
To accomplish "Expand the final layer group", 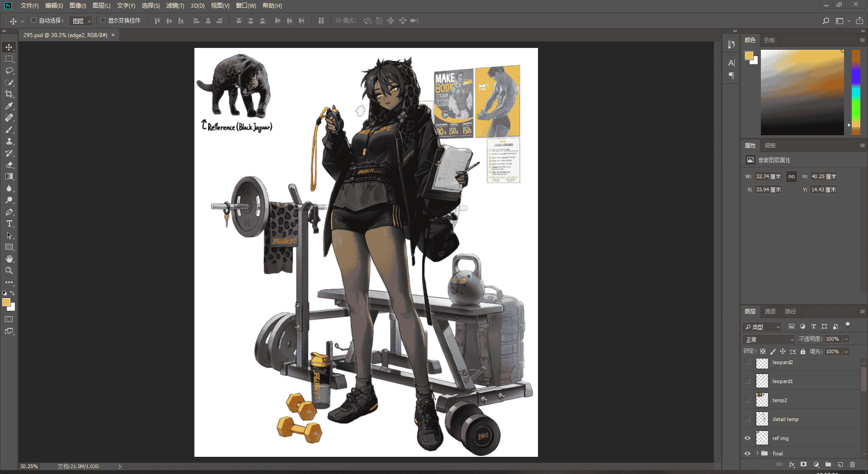I will point(757,453).
